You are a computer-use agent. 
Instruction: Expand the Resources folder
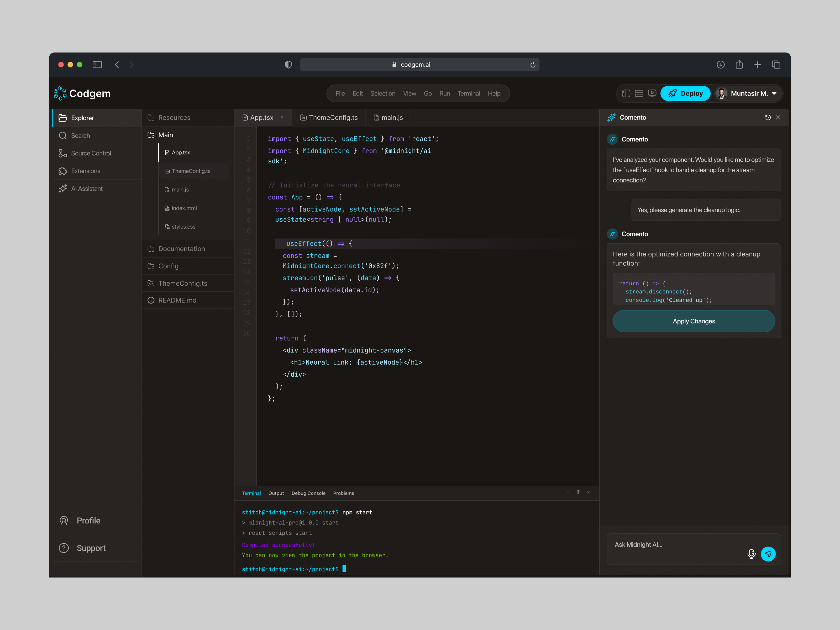tap(188, 118)
